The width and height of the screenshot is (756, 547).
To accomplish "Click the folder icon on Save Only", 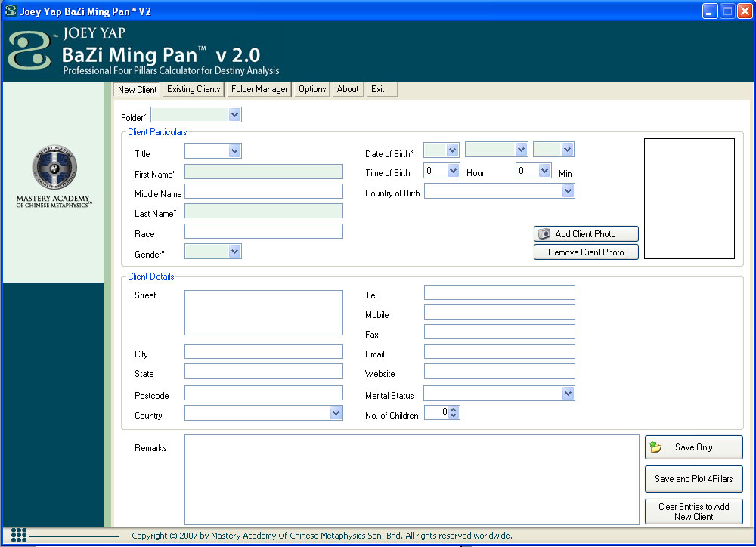I will (x=655, y=447).
